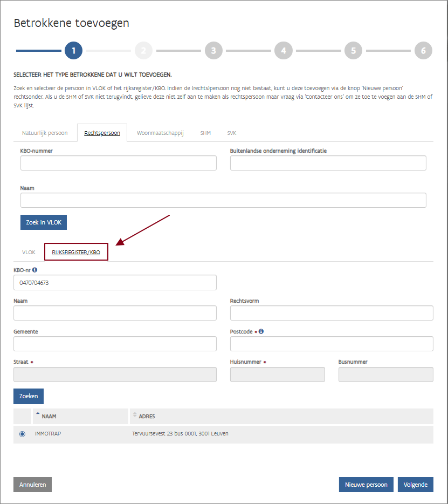448x504 pixels.
Task: Click the info icon next to Postcode
Action: 261,331
